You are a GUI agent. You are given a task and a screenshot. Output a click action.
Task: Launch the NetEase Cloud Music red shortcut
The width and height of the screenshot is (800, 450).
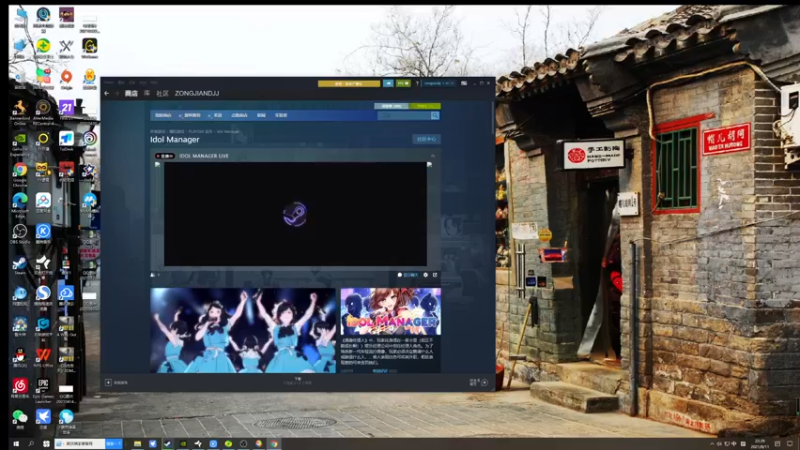pyautogui.click(x=20, y=388)
